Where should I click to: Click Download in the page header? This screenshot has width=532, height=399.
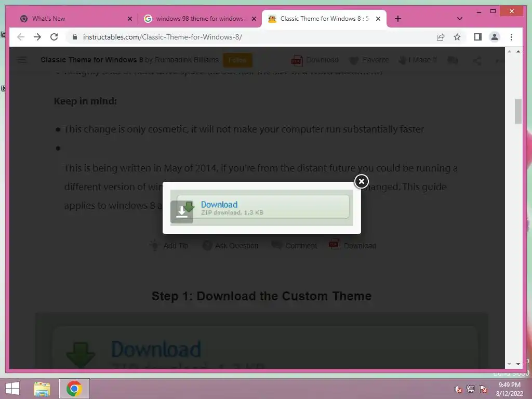(x=315, y=60)
